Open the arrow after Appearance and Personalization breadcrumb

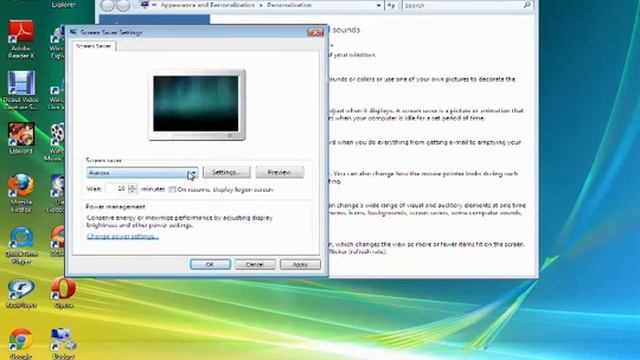coord(261,5)
